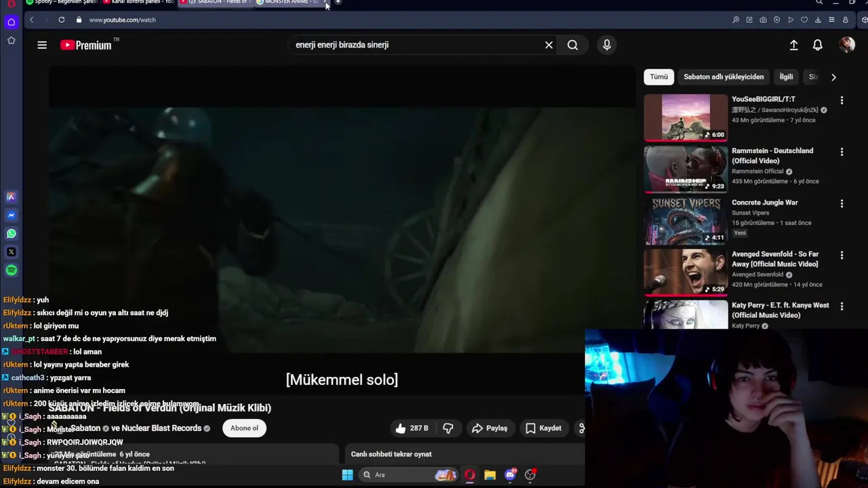Open the Rammstein Deutschland thumbnail

pos(686,169)
